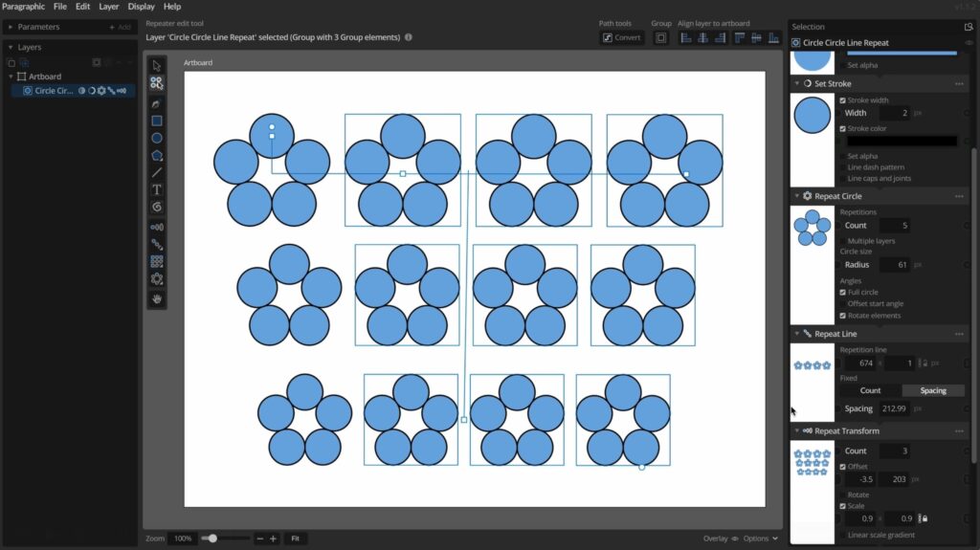The image size is (980, 550).
Task: Select the Line drawing tool
Action: [x=157, y=172]
